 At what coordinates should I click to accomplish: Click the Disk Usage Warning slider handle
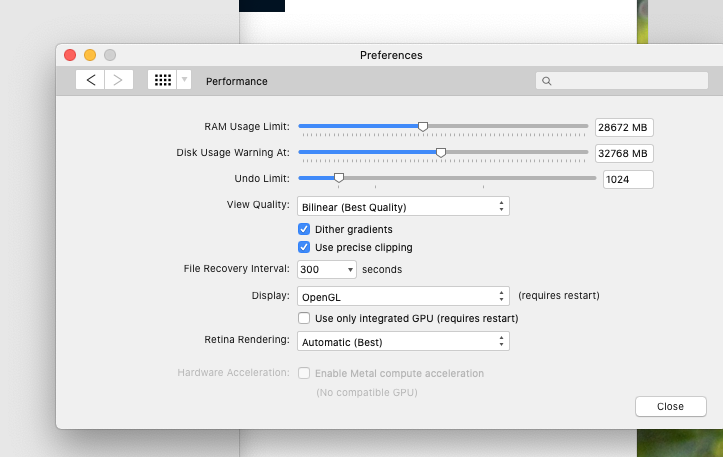441,153
